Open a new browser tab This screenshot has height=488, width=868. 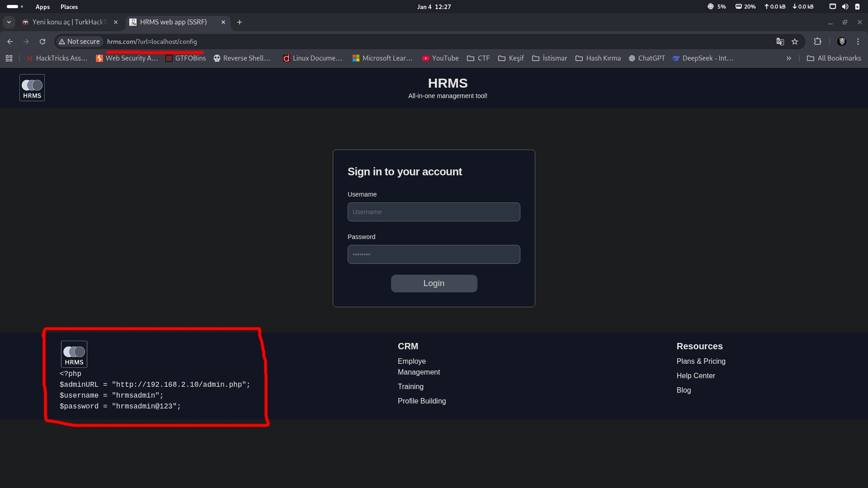[240, 22]
